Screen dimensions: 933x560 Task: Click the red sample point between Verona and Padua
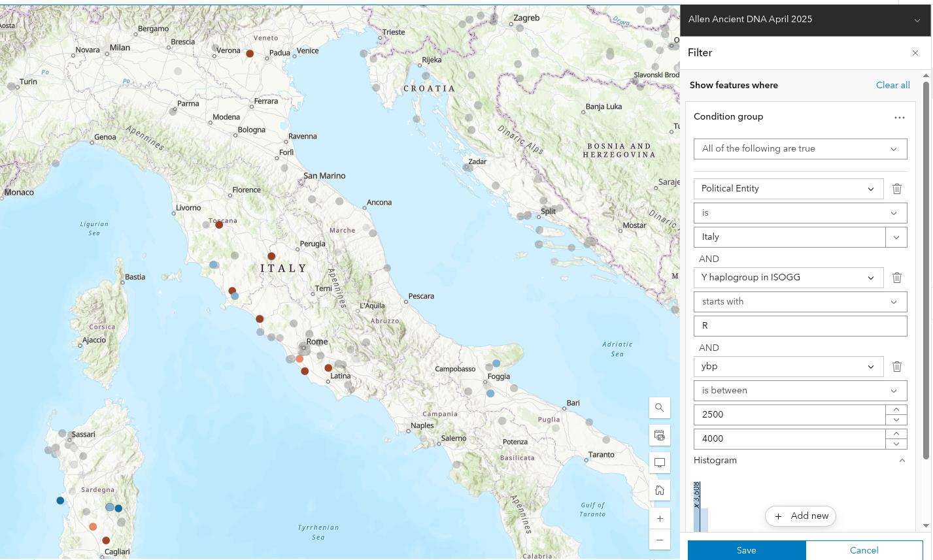point(250,54)
